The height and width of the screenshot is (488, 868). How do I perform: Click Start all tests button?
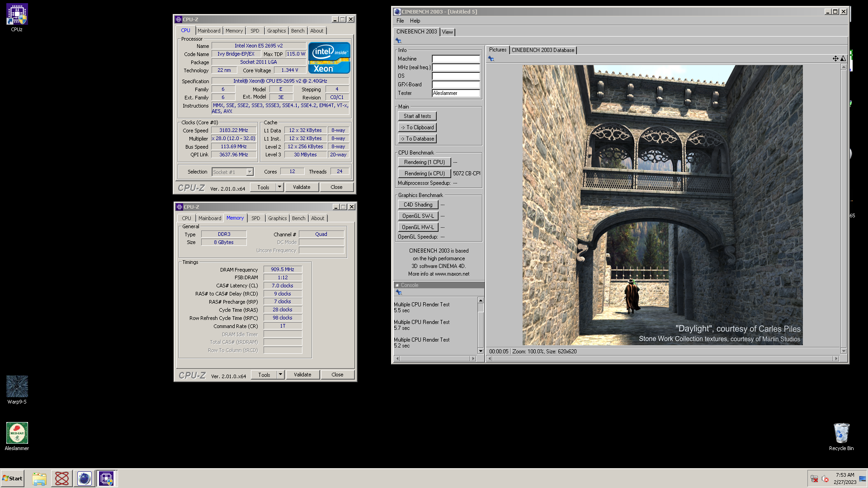(x=417, y=116)
